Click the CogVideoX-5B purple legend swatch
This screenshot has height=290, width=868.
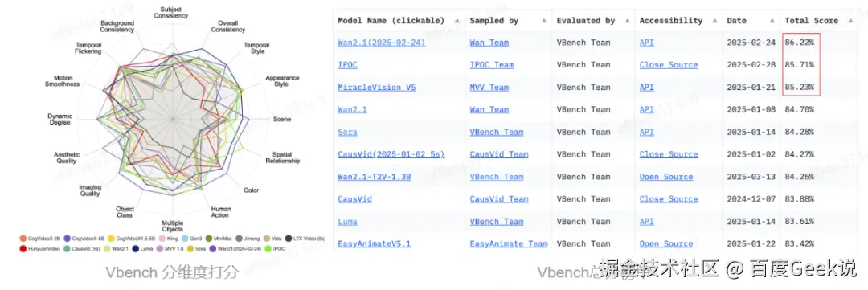click(x=67, y=239)
